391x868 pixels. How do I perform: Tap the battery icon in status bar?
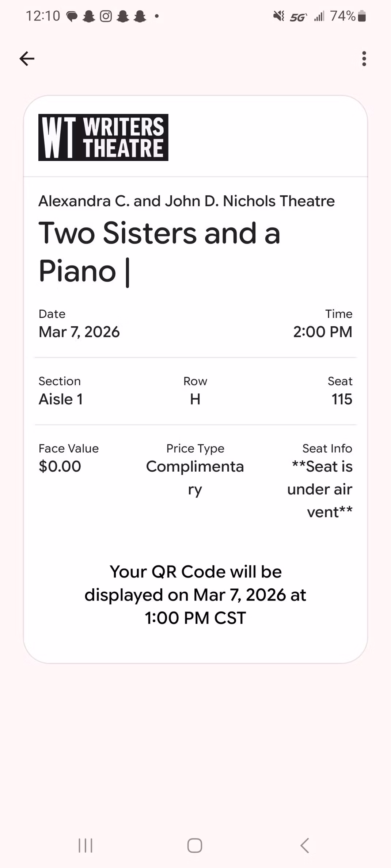click(362, 16)
